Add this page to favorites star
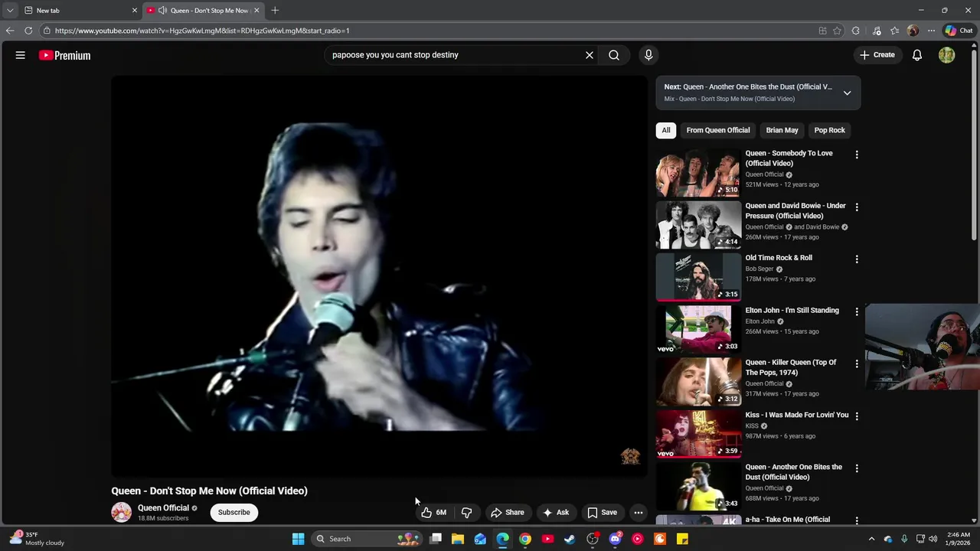Viewport: 980px width, 551px height. (837, 31)
